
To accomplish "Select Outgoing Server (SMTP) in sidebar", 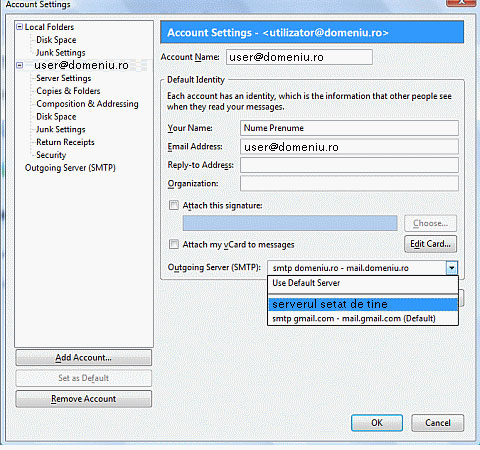I will (x=70, y=168).
